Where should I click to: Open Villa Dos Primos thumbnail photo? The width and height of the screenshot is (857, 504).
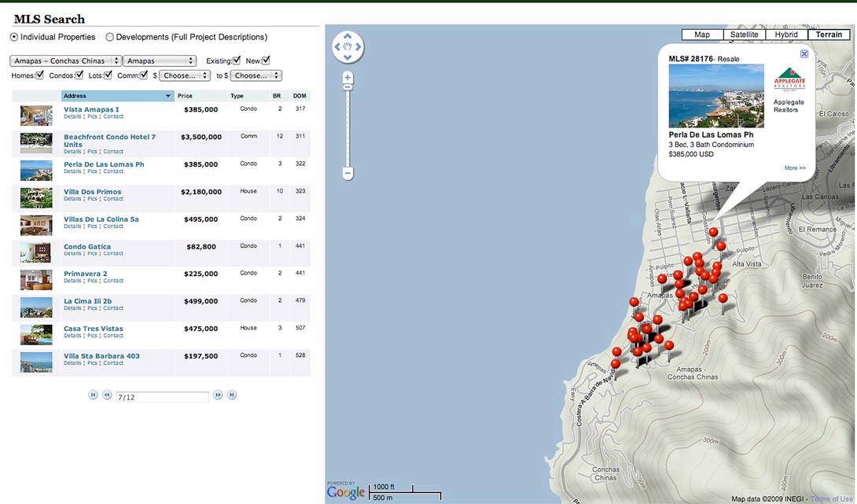(x=36, y=197)
